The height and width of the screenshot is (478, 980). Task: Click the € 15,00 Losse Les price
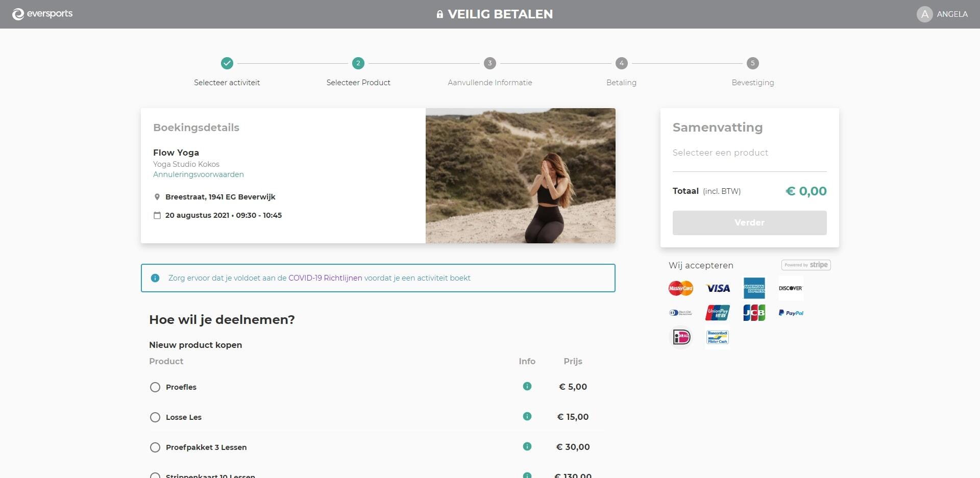pyautogui.click(x=573, y=417)
